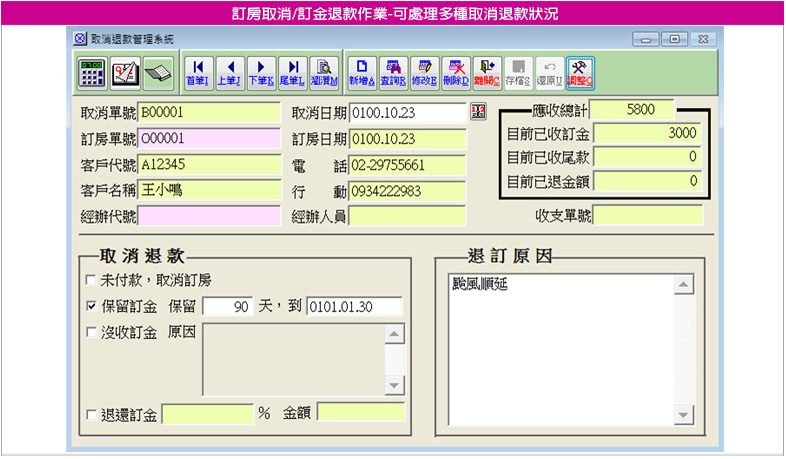Check the 退還訂金 refund option

[92, 414]
